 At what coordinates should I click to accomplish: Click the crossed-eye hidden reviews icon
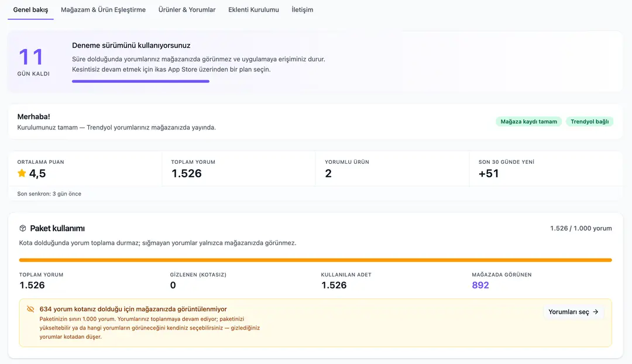coord(30,309)
